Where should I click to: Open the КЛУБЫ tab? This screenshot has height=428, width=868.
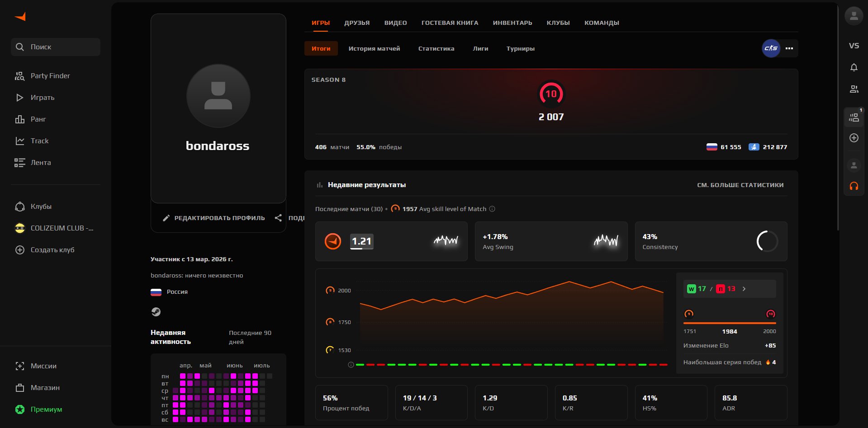pos(558,23)
